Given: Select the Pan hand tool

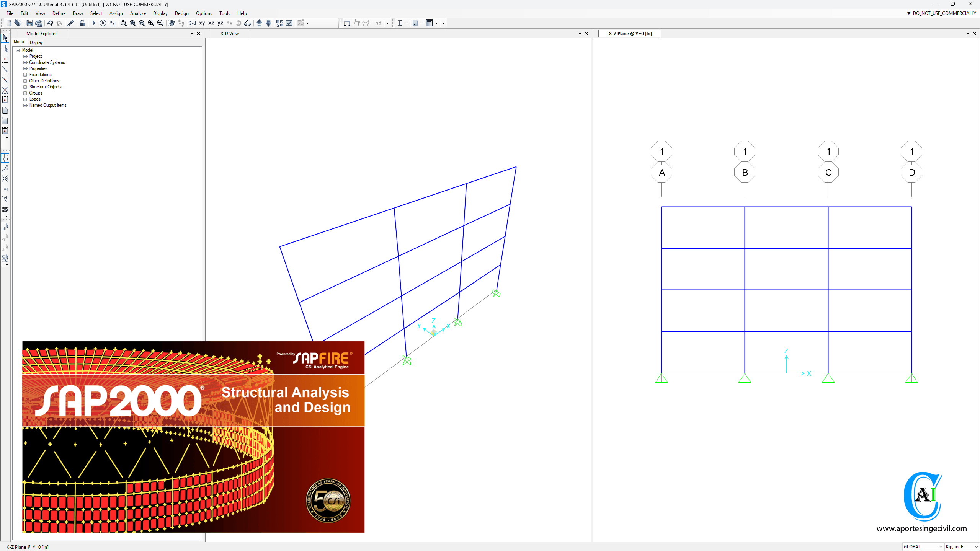Looking at the screenshot, I should [x=171, y=23].
